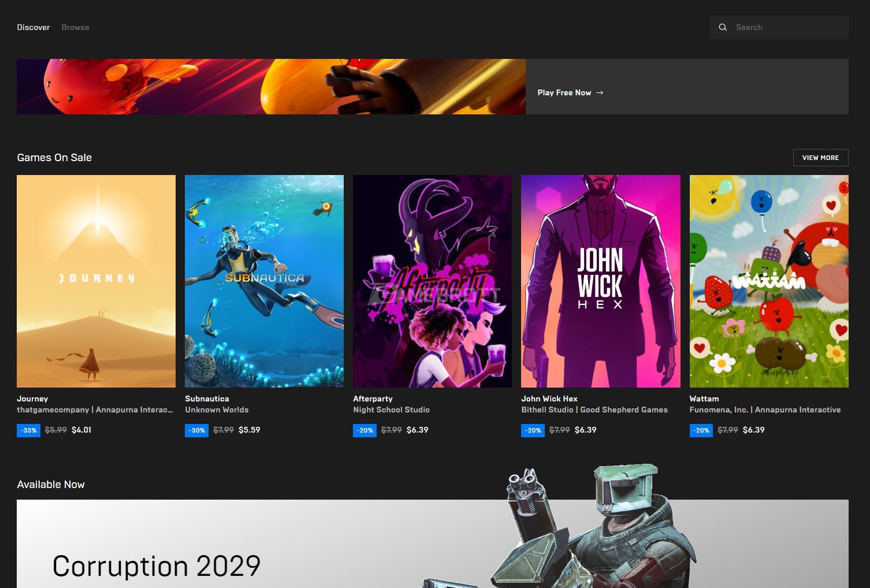The height and width of the screenshot is (588, 870).
Task: Switch to the Browse tab
Action: pos(76,27)
